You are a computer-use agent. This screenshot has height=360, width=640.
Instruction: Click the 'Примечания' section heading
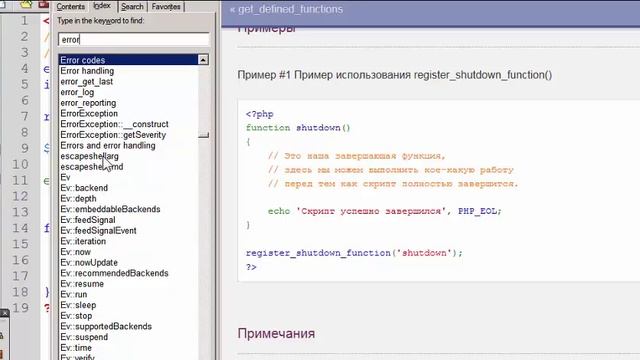coord(276,333)
